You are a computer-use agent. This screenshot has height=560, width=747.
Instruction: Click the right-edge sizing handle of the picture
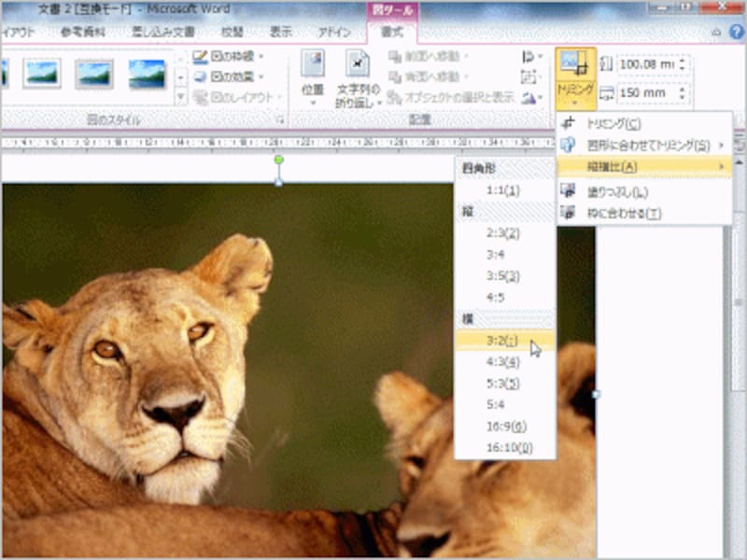point(596,394)
